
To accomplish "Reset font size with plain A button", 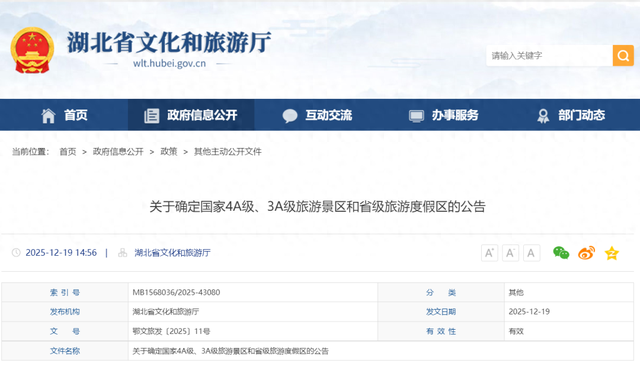I will click(x=531, y=253).
